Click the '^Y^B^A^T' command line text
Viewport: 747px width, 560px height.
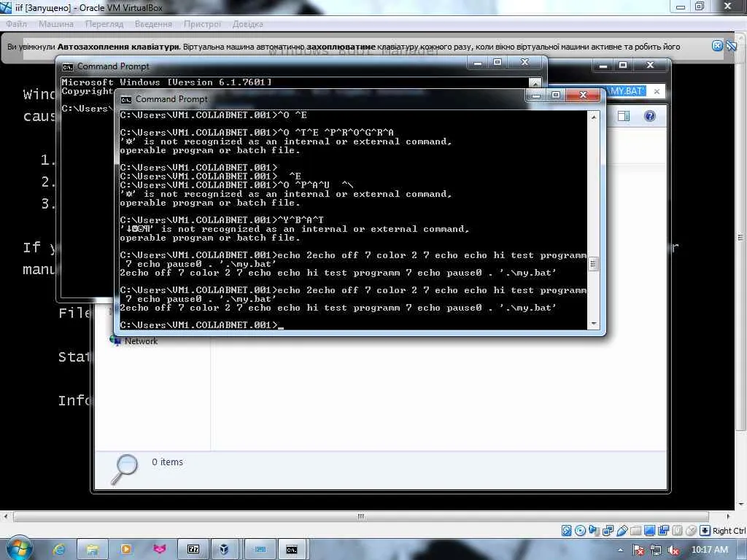click(x=301, y=220)
